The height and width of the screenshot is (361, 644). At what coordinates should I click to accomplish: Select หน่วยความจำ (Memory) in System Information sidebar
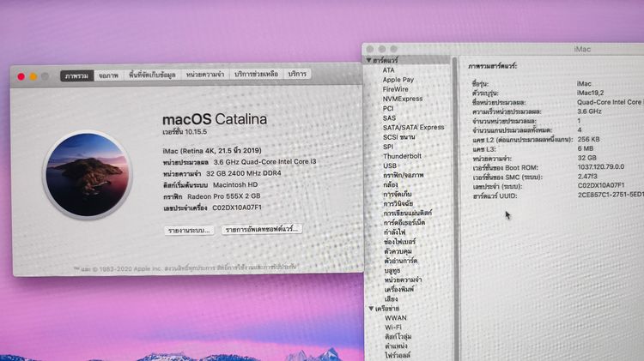pyautogui.click(x=403, y=280)
